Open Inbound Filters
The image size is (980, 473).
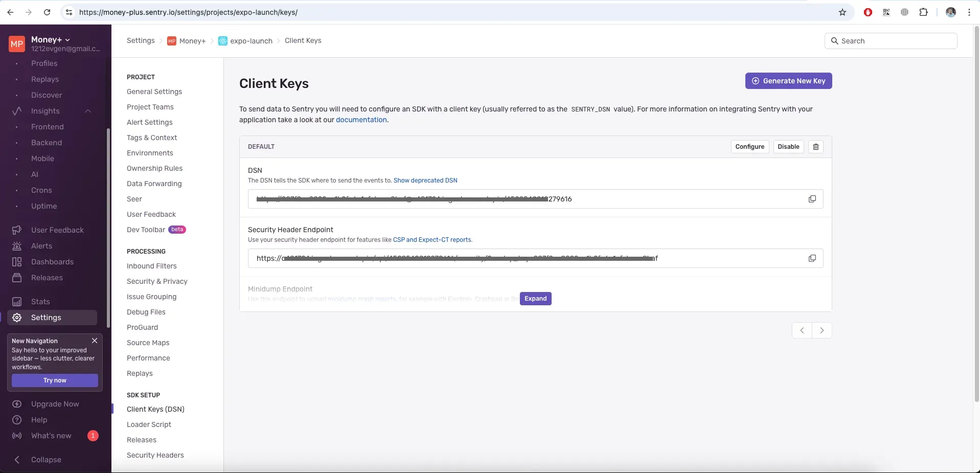152,266
